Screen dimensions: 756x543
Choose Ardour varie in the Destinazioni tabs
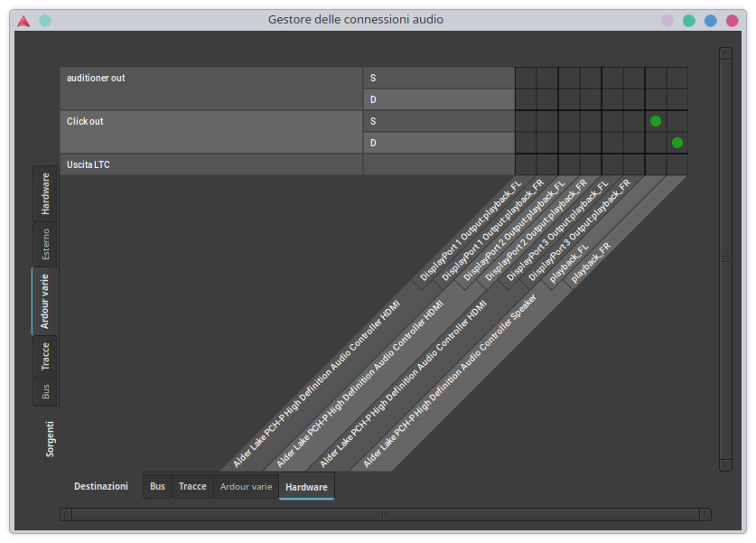pyautogui.click(x=246, y=486)
